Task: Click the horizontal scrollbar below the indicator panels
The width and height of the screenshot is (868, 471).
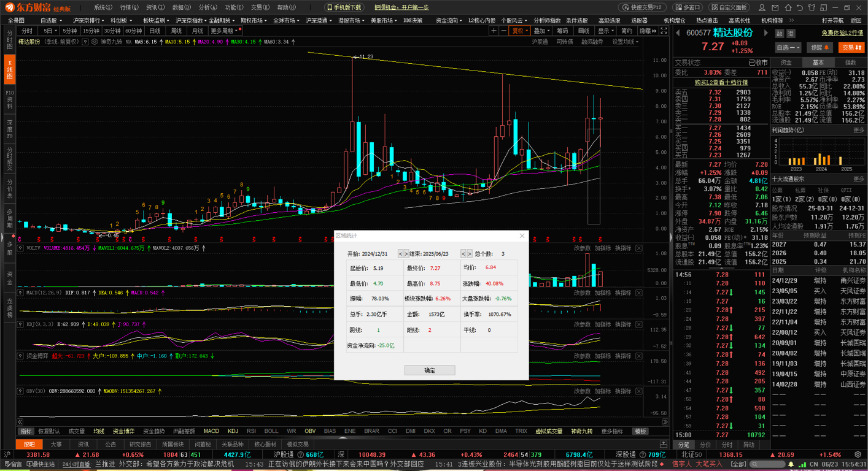Action: (342, 422)
